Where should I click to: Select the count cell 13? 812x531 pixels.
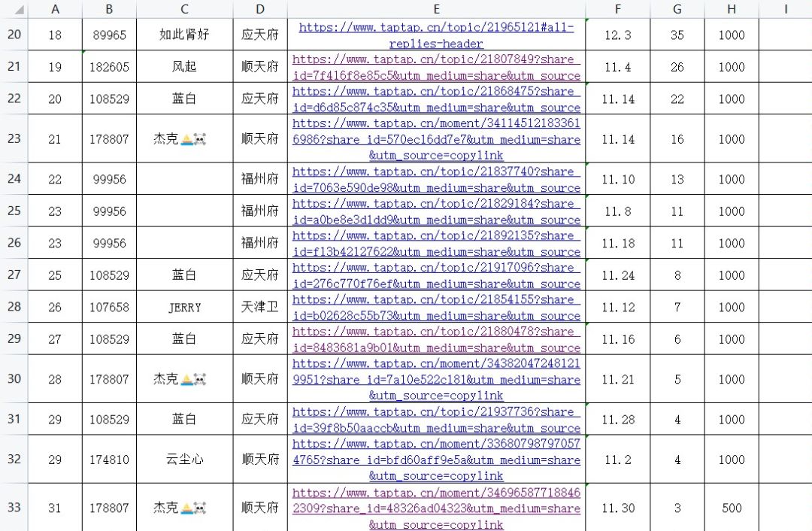(677, 179)
